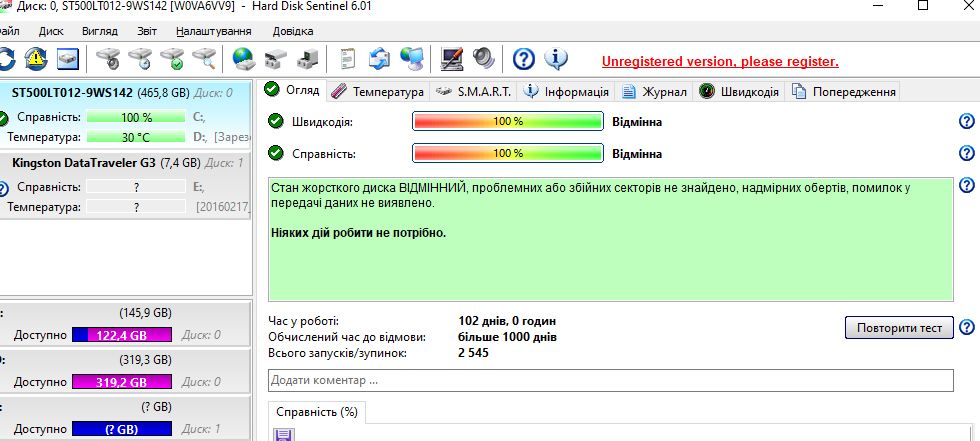Switch to the Температура tab
Screen dimensions: 980x441
click(378, 92)
